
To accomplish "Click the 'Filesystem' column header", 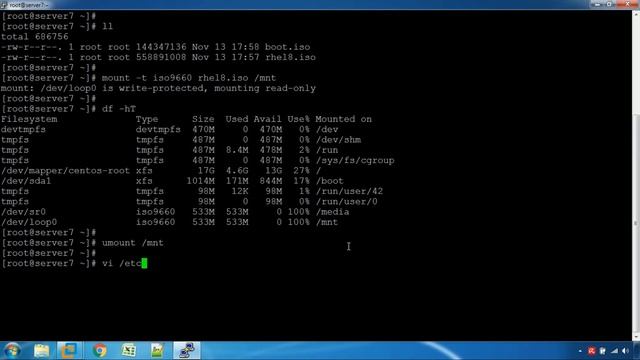I will pyautogui.click(x=29, y=119).
